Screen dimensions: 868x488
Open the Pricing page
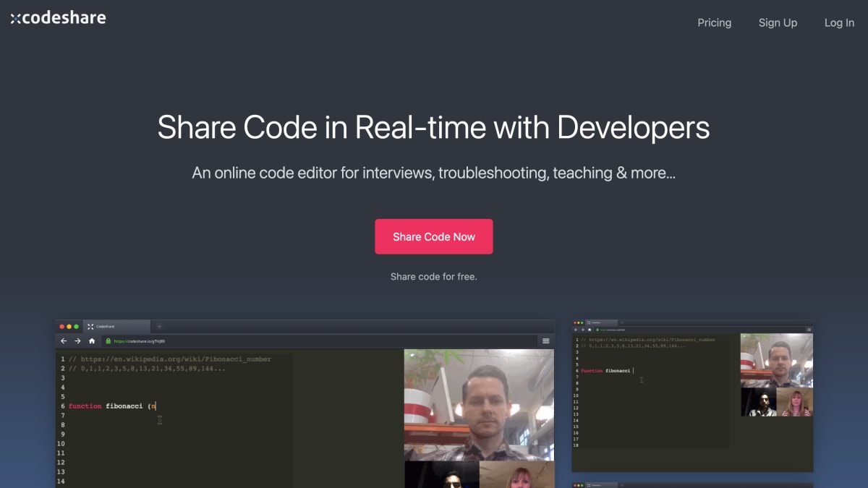coord(714,22)
